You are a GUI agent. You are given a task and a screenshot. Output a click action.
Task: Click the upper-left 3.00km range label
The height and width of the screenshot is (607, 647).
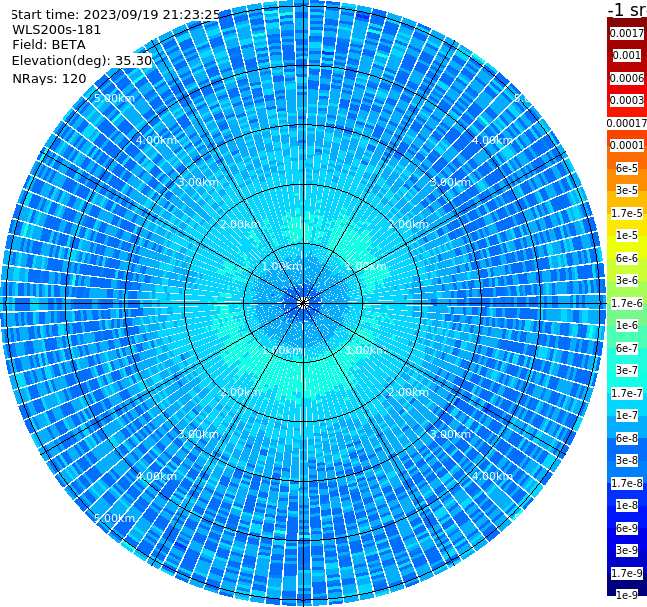pyautogui.click(x=198, y=182)
